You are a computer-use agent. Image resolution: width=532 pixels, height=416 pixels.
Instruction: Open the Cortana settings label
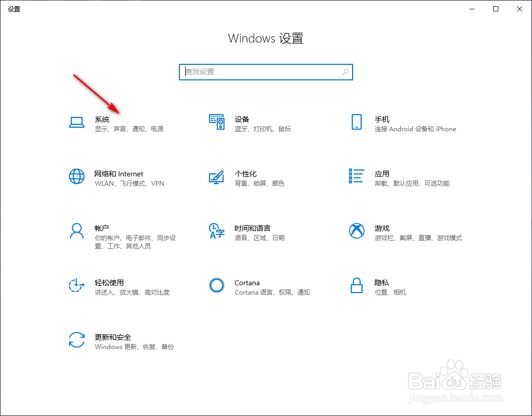pyautogui.click(x=247, y=283)
